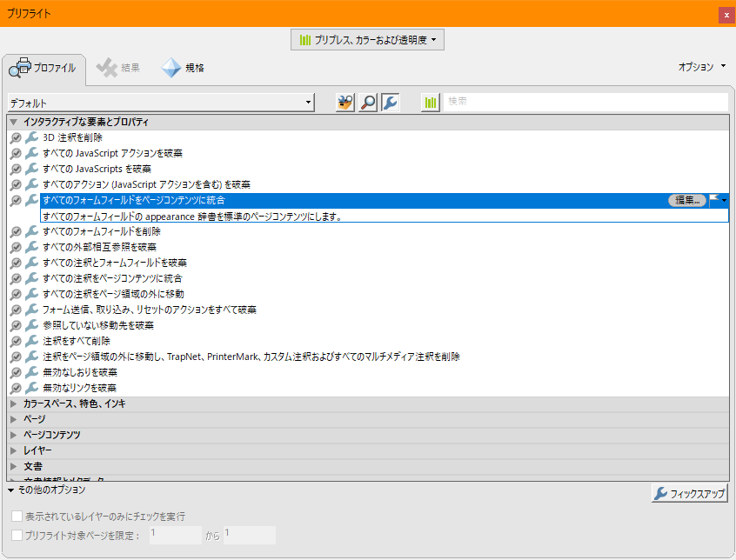Toggle the check indicator beside すべての外部相互参照を破棄
The image size is (736, 560).
(17, 247)
